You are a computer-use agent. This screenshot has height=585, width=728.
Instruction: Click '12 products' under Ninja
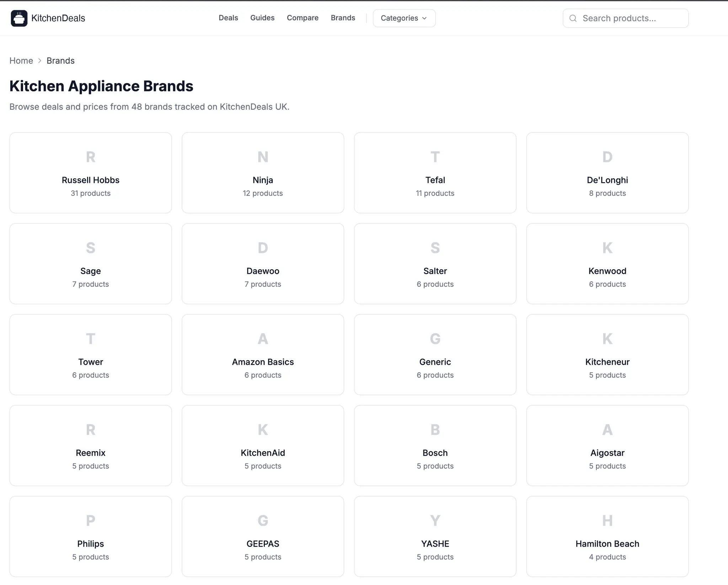[x=263, y=193]
